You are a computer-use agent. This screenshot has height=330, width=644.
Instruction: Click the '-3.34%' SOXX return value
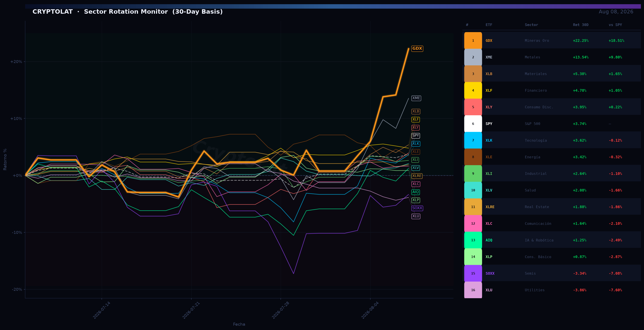(580, 273)
